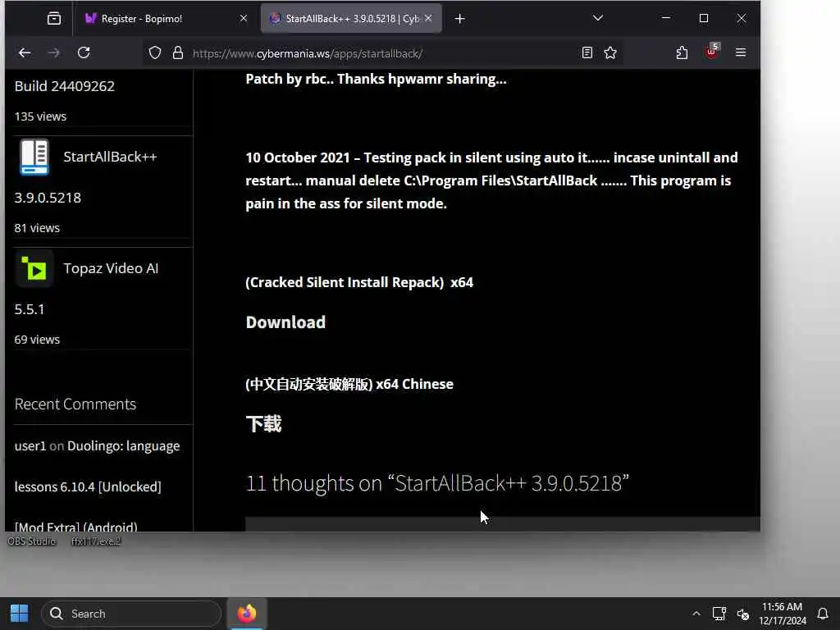Screen dimensions: 840x630
Task: Minimize the Firefox window
Action: [666, 18]
